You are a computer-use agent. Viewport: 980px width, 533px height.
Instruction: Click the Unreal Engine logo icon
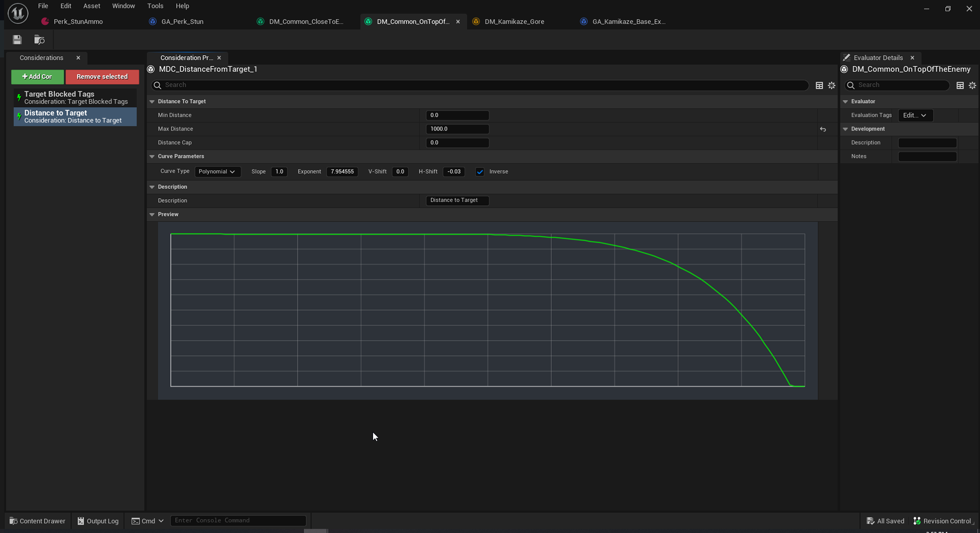[18, 13]
